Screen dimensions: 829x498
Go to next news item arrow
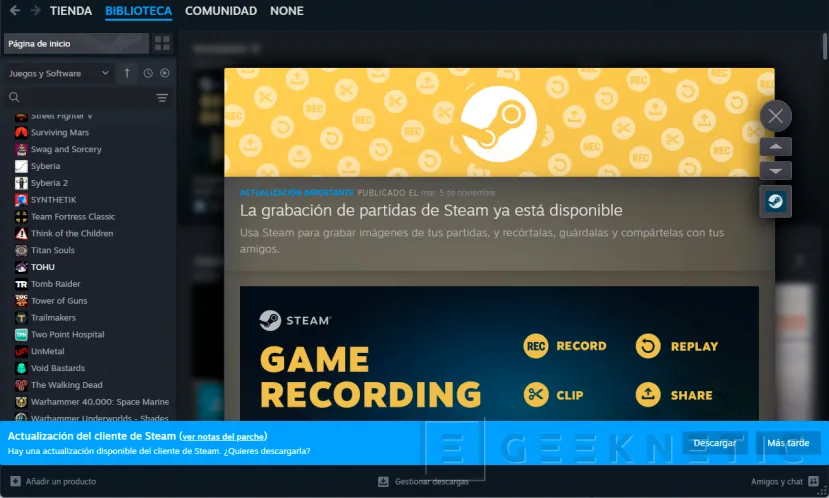[776, 171]
